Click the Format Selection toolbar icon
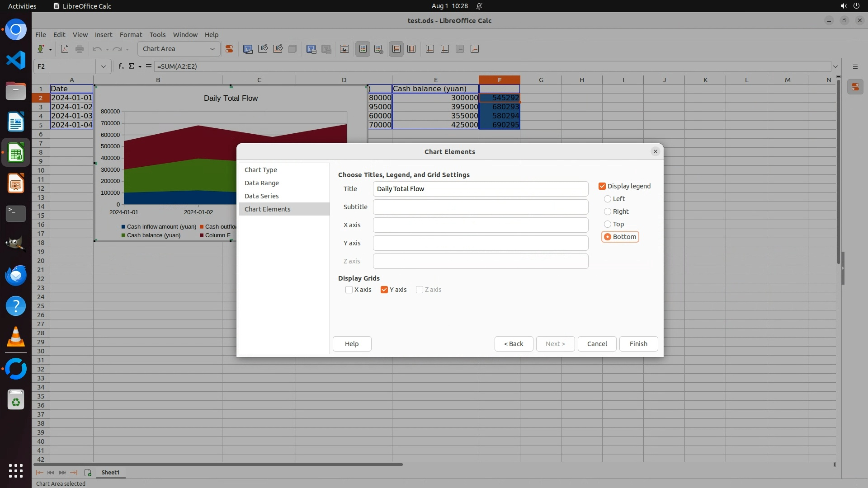This screenshot has width=868, height=488. click(229, 49)
